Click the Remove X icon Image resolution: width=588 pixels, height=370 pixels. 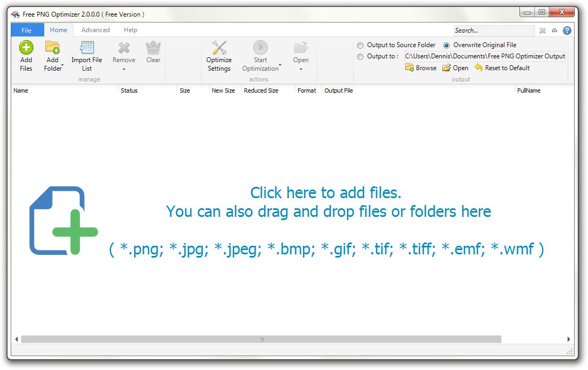pyautogui.click(x=124, y=48)
